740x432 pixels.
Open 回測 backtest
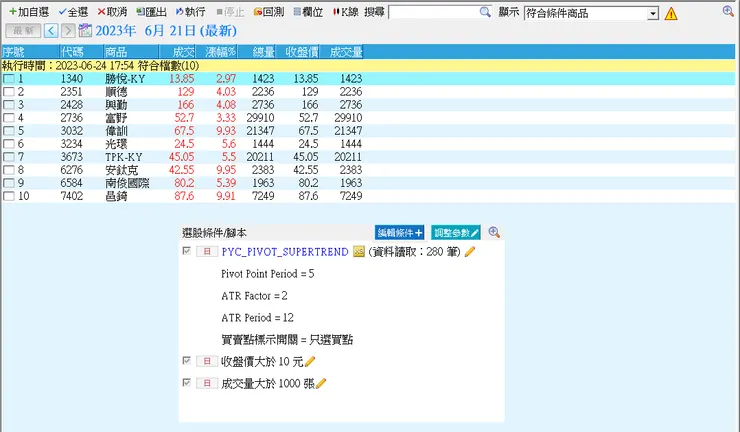click(269, 12)
